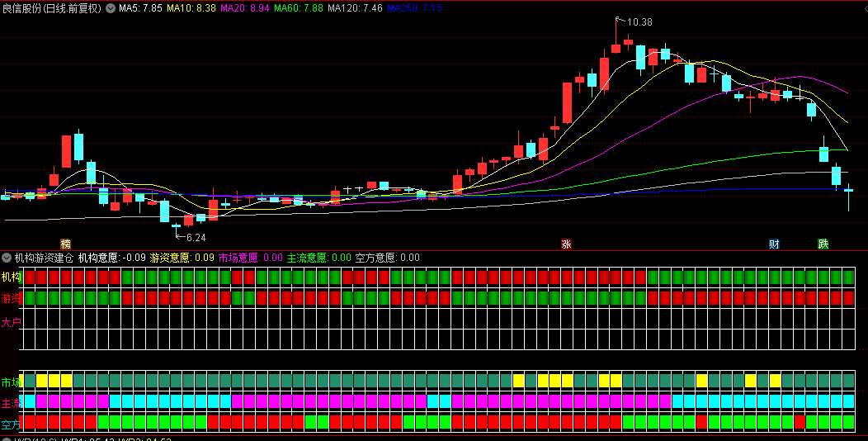The height and width of the screenshot is (441, 868).
Task: Click the MA5: 7.85 label
Action: 140,8
